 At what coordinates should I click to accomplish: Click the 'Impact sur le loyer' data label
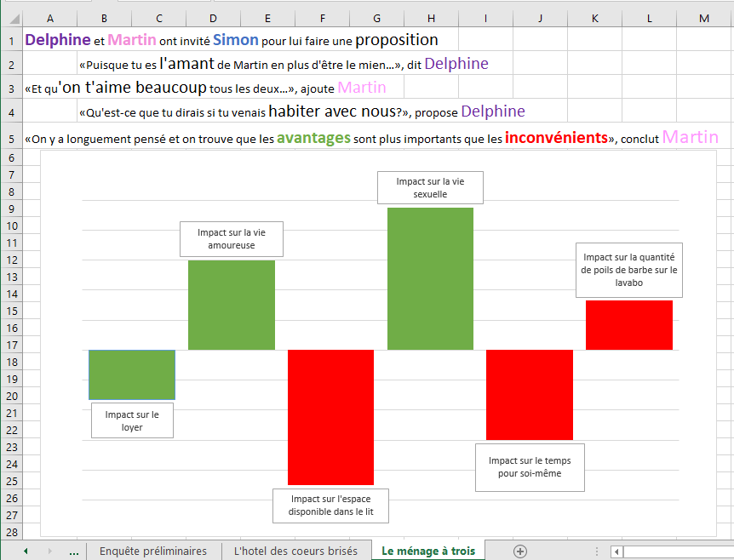tap(132, 420)
